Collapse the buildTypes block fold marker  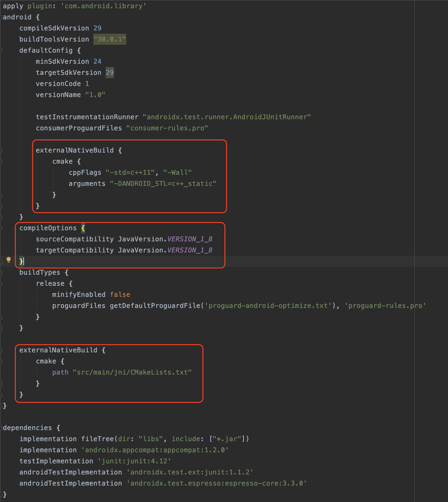pos(1,273)
